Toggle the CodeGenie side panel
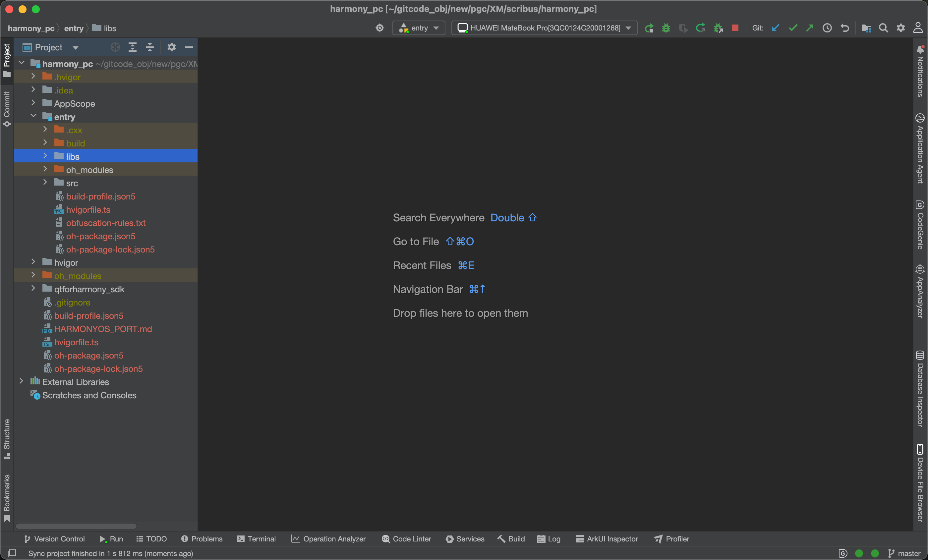The image size is (928, 560). (920, 225)
